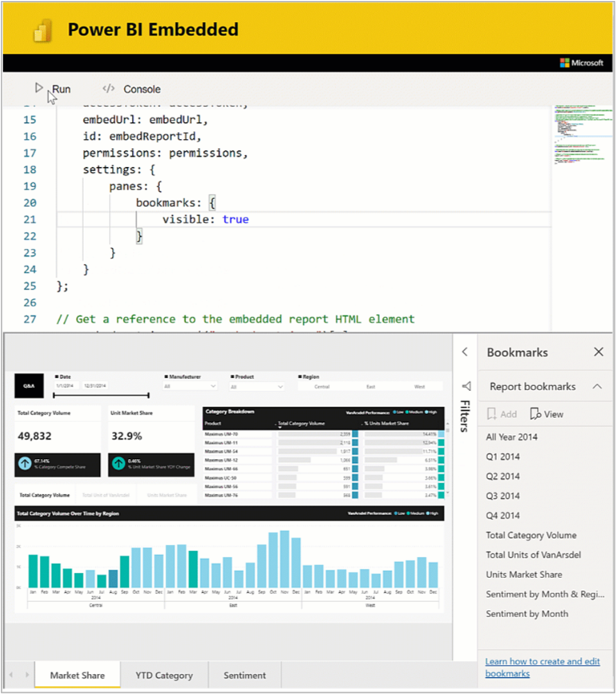Click the 32.9% Unit Market Share value

click(x=126, y=436)
